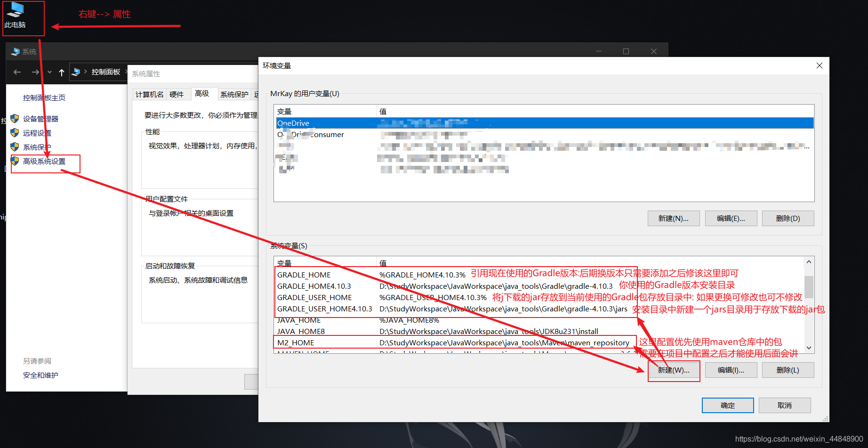Click 确定 in 环境变量 dialog
Screen dimensions: 868x448
[728, 405]
